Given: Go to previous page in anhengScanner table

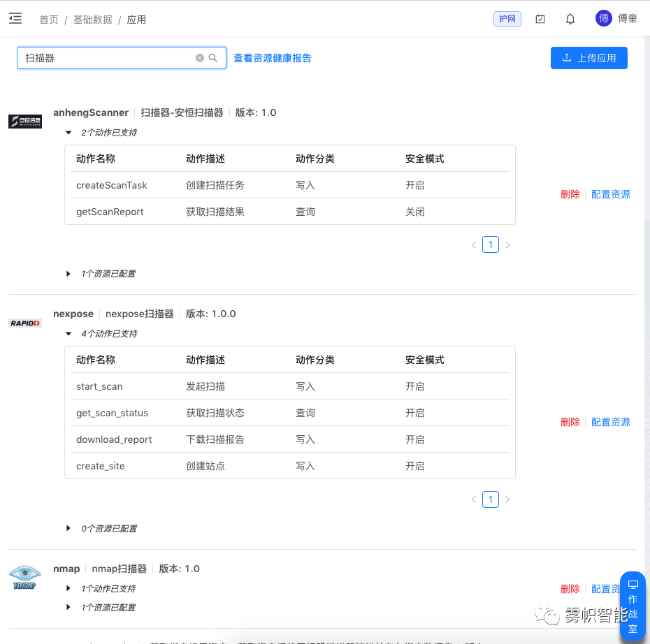Looking at the screenshot, I should click(474, 245).
